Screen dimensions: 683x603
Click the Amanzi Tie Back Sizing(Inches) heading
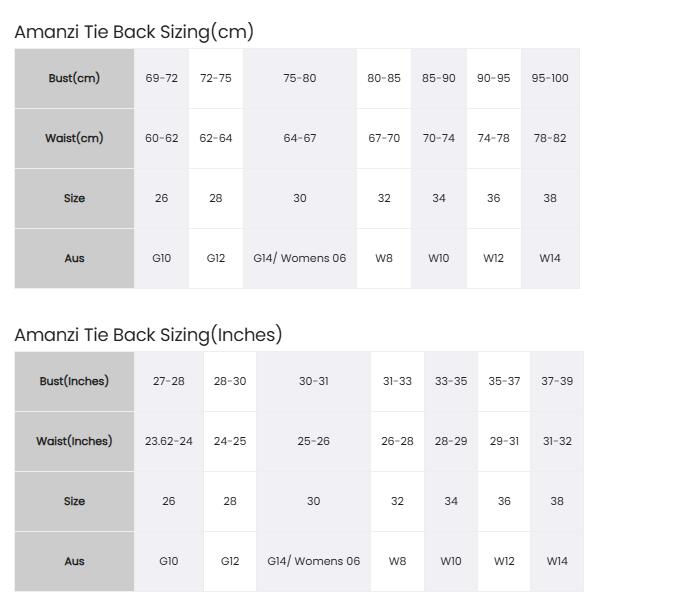click(x=149, y=335)
